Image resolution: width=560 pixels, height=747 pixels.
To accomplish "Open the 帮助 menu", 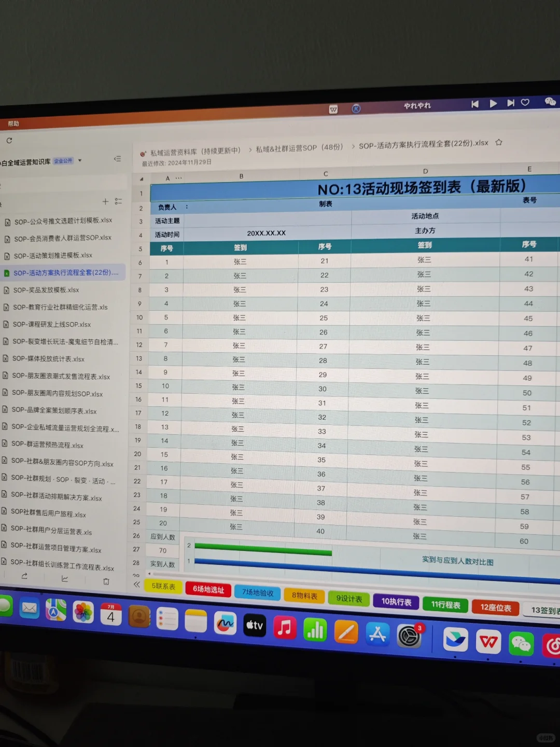I will click(x=14, y=123).
